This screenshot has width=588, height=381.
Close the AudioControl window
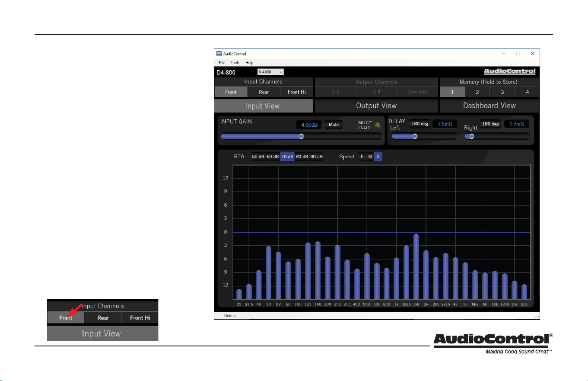[532, 54]
